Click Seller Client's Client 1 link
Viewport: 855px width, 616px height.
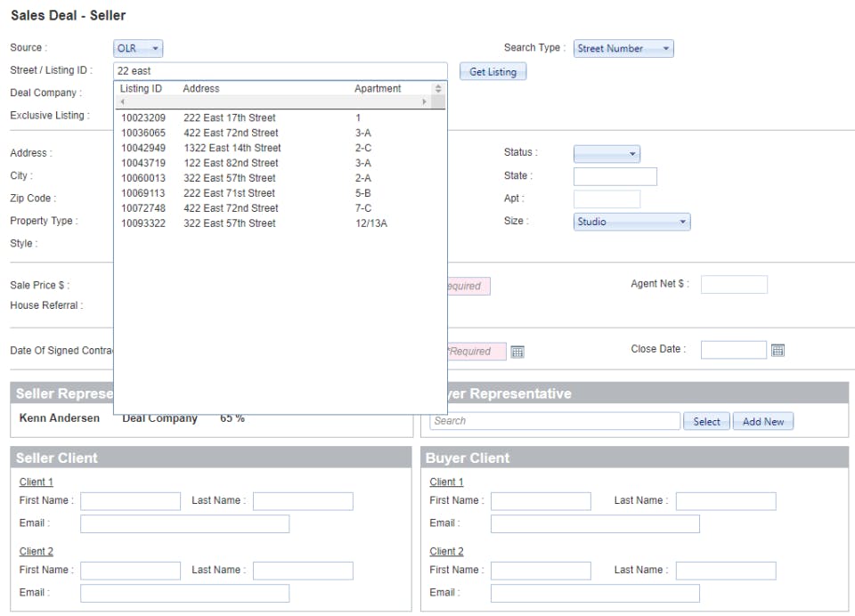(36, 482)
